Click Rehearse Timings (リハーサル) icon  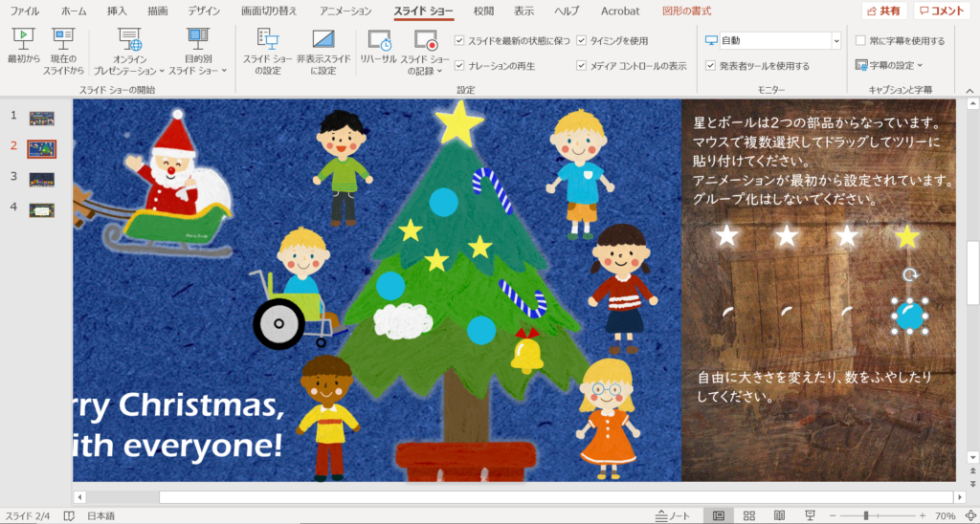(379, 47)
